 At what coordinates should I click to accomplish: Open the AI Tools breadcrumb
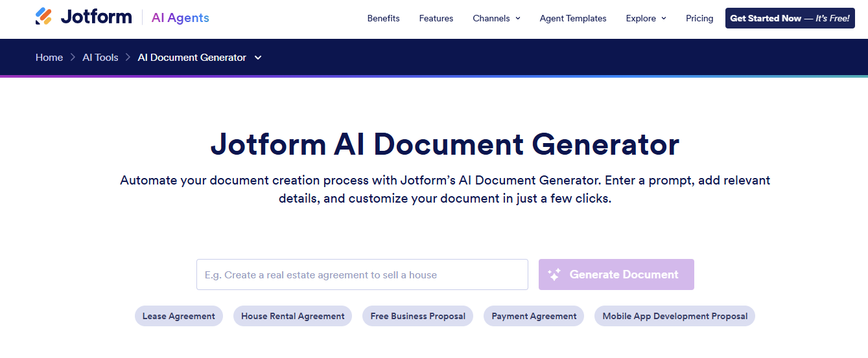click(100, 58)
